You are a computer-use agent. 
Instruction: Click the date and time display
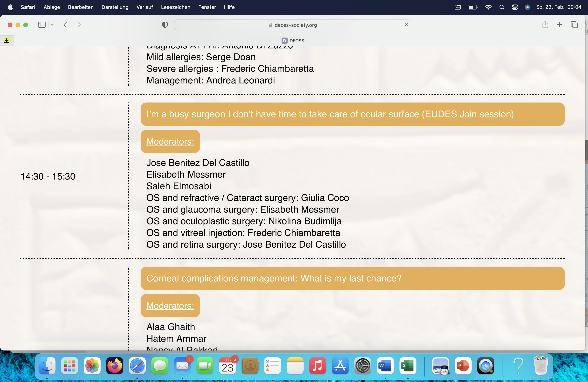(x=559, y=7)
